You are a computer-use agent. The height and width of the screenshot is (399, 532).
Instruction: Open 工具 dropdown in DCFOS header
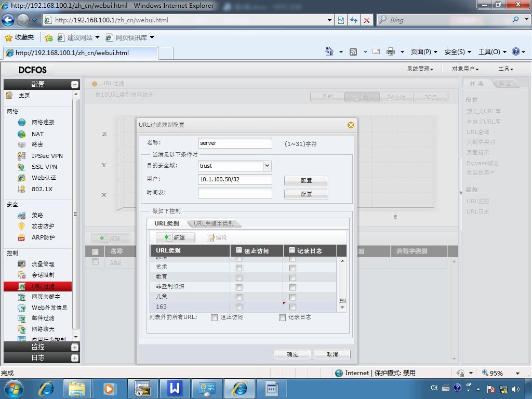[x=506, y=69]
